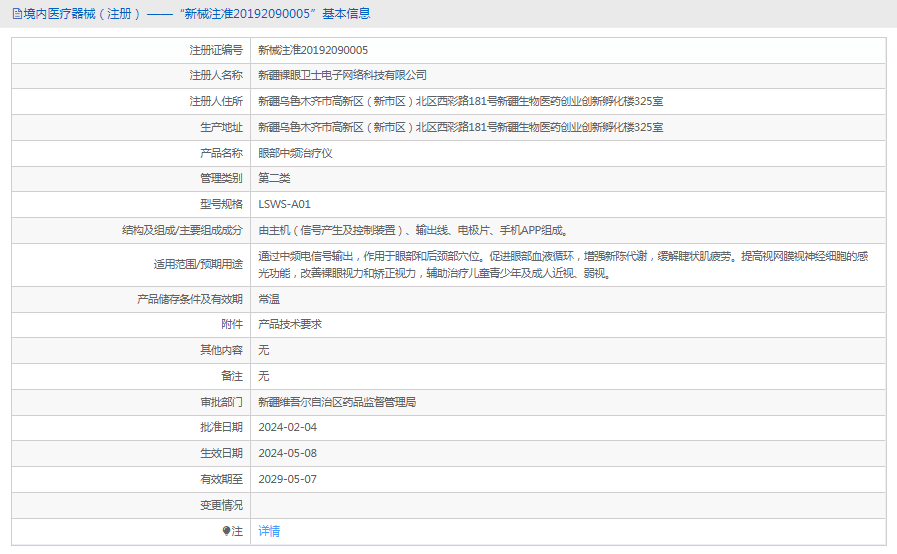Screen dimensions: 897x554
Task: Select product name 眼部中频治疗仪
Action: pos(295,153)
